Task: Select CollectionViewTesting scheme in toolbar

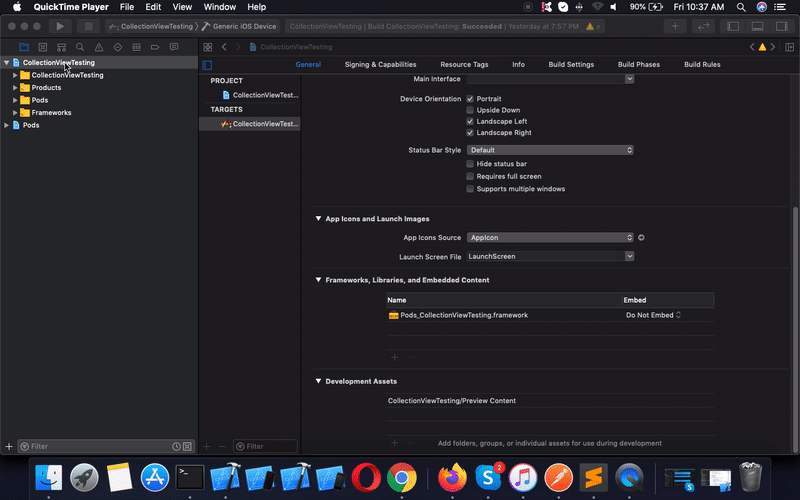Action: (151, 26)
